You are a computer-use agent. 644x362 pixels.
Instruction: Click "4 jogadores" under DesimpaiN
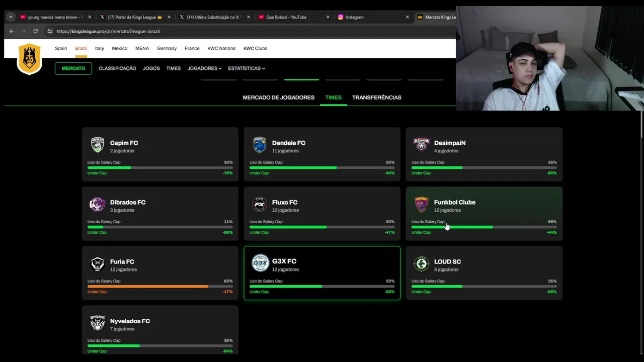click(446, 151)
